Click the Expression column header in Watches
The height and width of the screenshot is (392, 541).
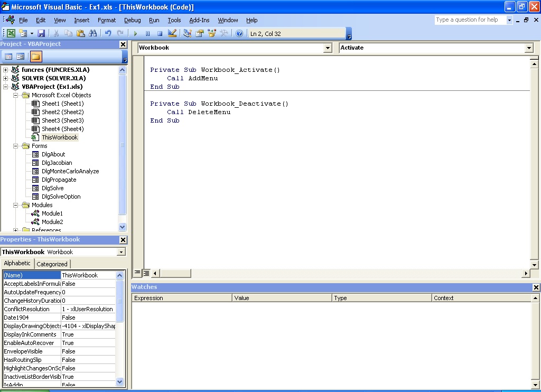point(182,298)
